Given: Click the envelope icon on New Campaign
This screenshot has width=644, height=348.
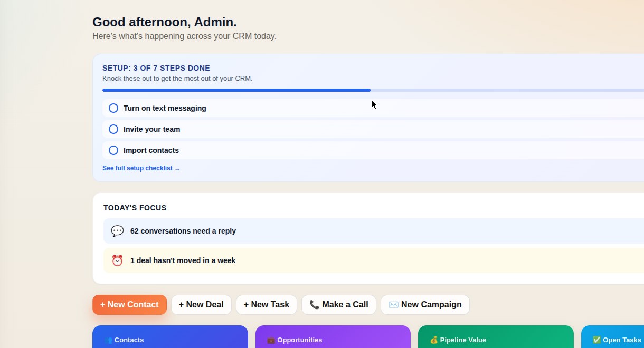Looking at the screenshot, I should [x=394, y=305].
